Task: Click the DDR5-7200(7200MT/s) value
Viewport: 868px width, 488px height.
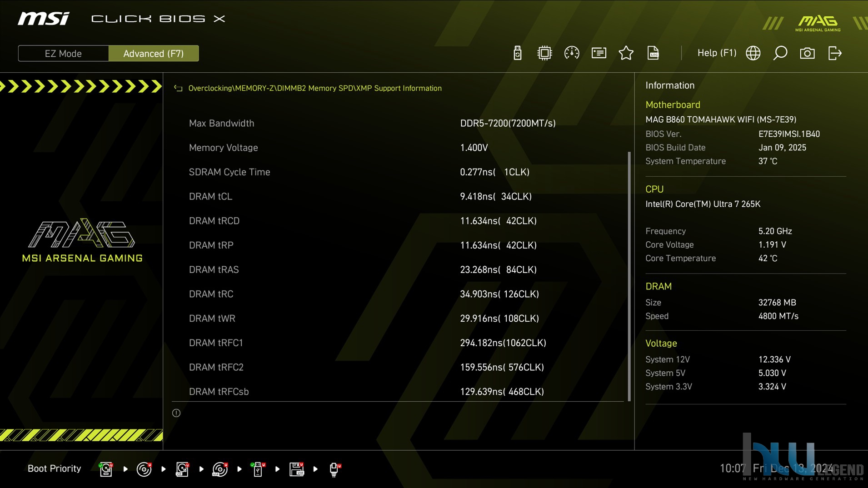Action: (508, 123)
